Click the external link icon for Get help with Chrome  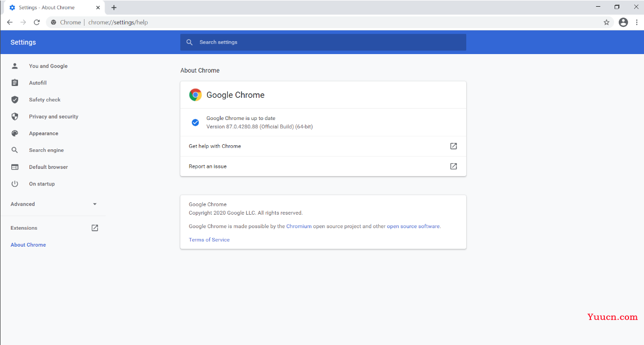coord(453,146)
